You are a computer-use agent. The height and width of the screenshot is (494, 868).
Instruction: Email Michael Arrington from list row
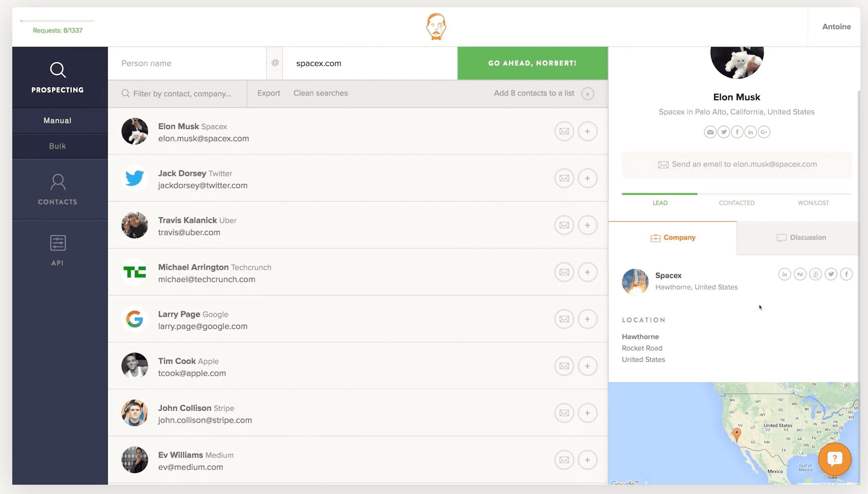point(564,272)
